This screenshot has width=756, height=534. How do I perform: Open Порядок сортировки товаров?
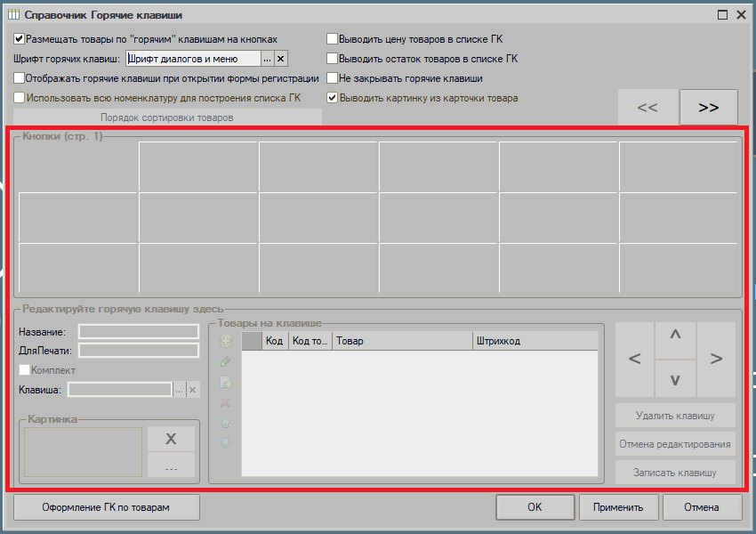click(167, 117)
